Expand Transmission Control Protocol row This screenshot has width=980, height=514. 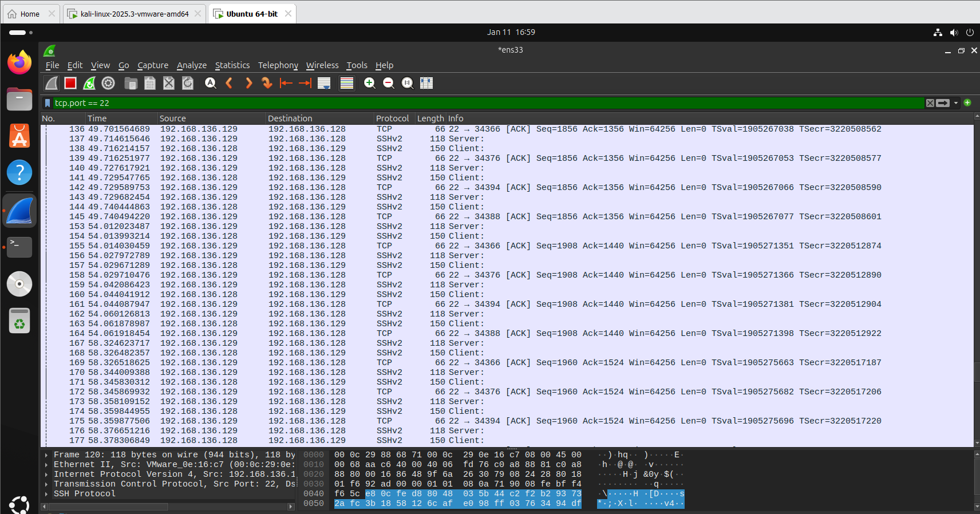point(46,484)
